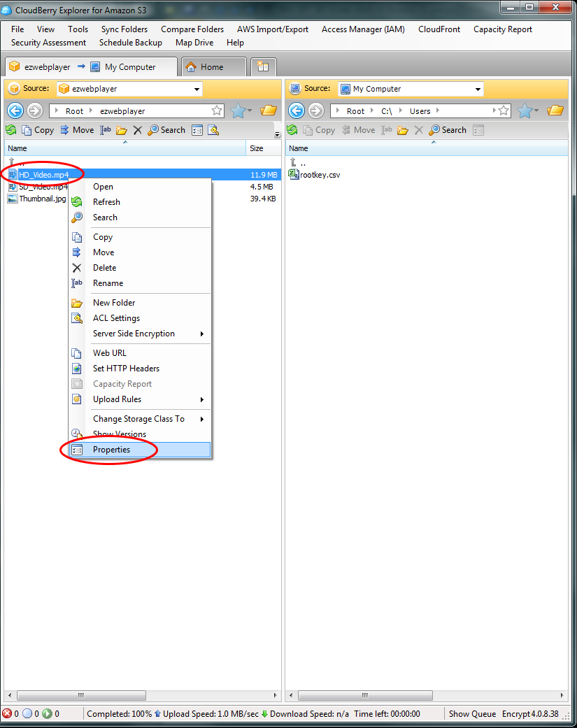The height and width of the screenshot is (728, 577).
Task: Click left toolbar ACL Settings icon
Action: 213,130
